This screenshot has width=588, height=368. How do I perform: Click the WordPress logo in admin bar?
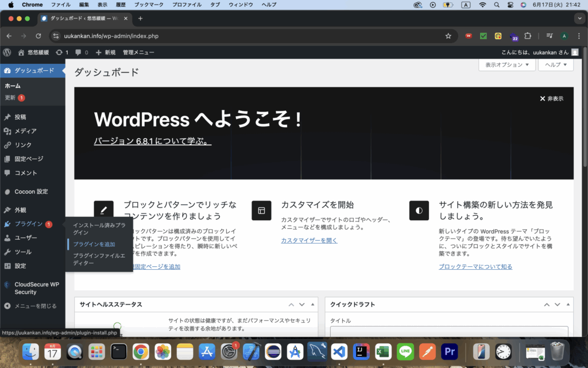click(7, 52)
